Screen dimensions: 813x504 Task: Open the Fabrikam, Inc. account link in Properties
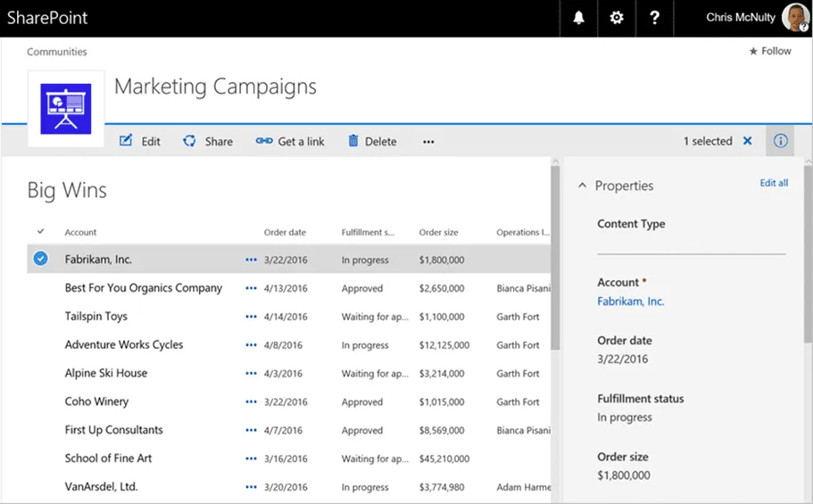[630, 302]
